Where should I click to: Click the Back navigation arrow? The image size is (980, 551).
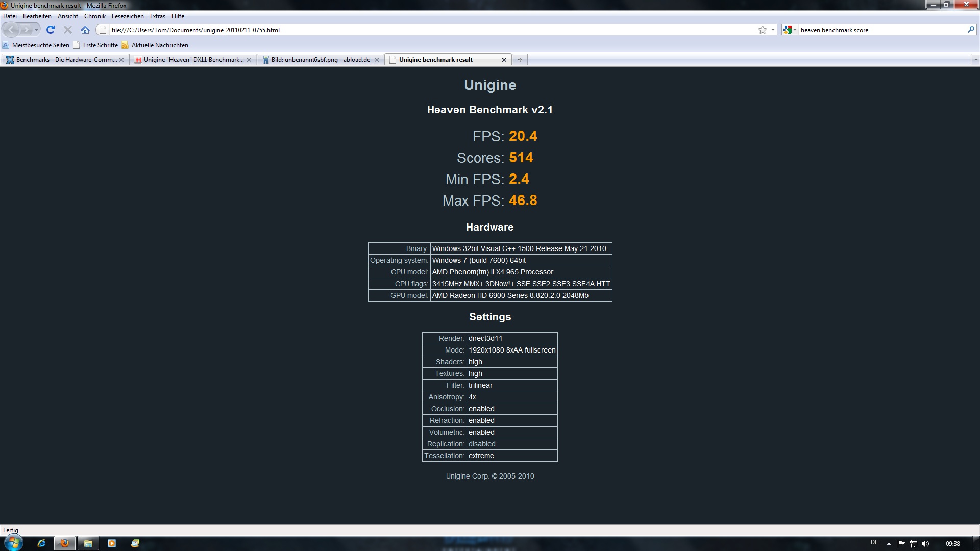click(x=12, y=30)
